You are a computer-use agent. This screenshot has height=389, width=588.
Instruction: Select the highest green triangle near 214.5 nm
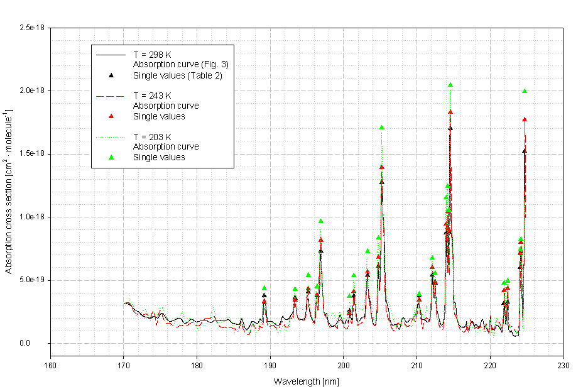(450, 85)
